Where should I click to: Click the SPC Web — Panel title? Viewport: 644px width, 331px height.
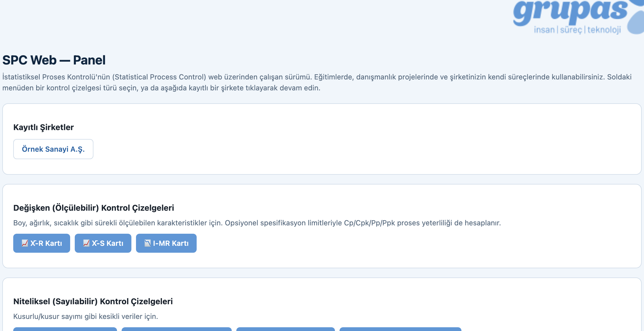54,60
